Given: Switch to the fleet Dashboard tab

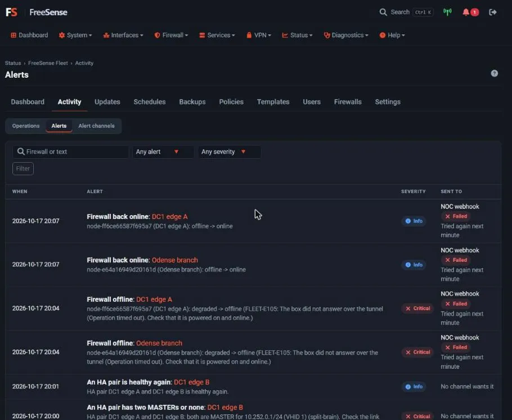Looking at the screenshot, I should (x=28, y=102).
